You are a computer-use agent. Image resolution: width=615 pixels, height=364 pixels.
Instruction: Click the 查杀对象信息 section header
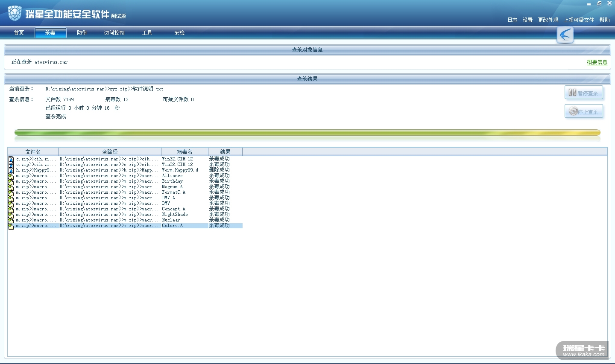[x=307, y=50]
